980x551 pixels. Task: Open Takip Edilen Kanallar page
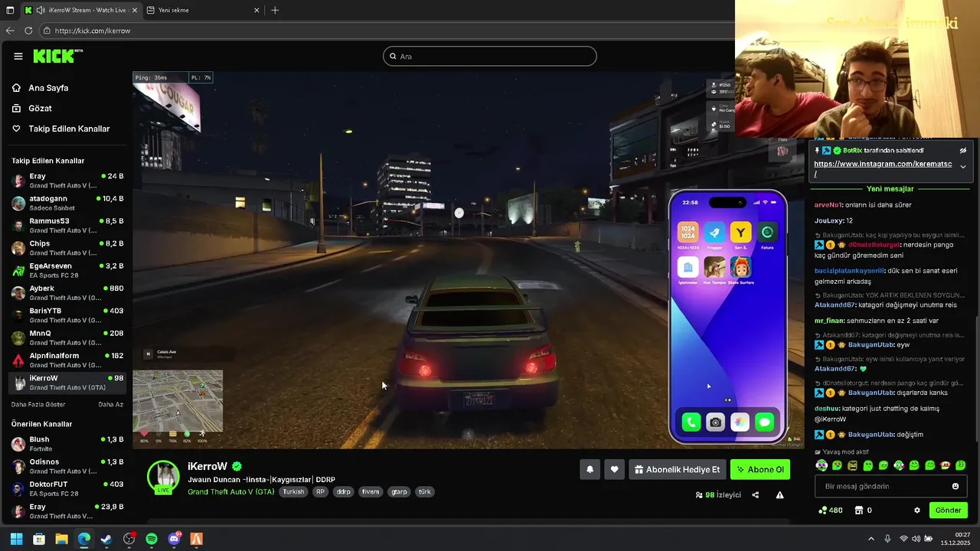pyautogui.click(x=69, y=129)
